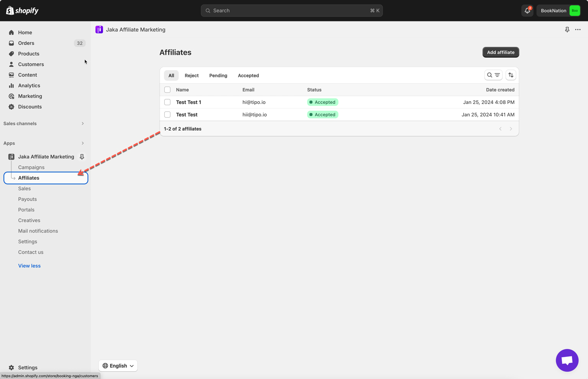Unpin Jaka Affiliate Marketing in sidebar

tap(82, 157)
